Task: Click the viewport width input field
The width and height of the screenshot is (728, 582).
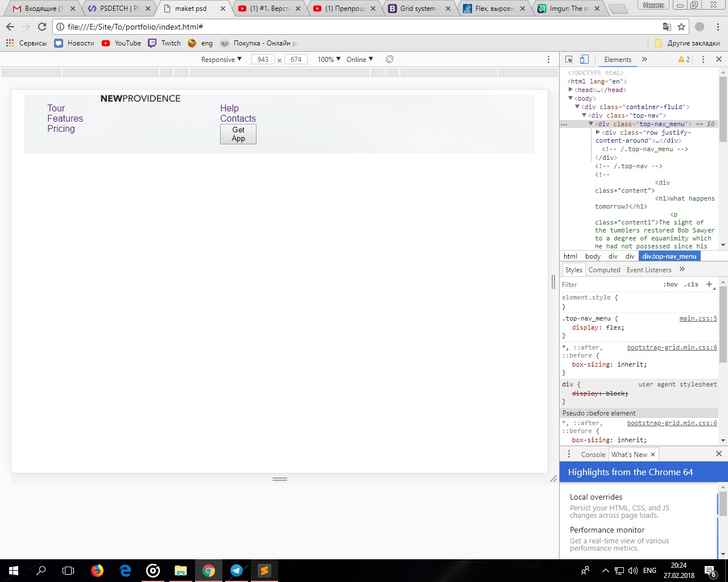Action: click(x=263, y=60)
